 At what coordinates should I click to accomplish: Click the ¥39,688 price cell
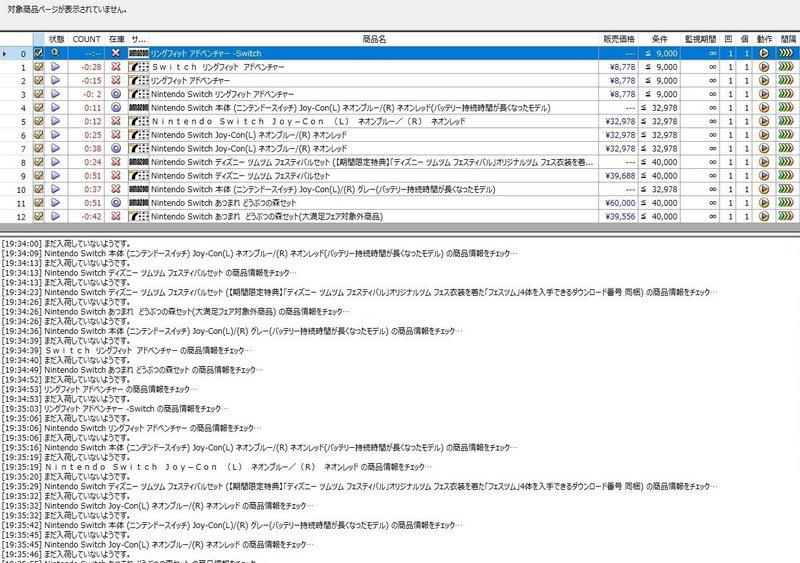(x=620, y=176)
